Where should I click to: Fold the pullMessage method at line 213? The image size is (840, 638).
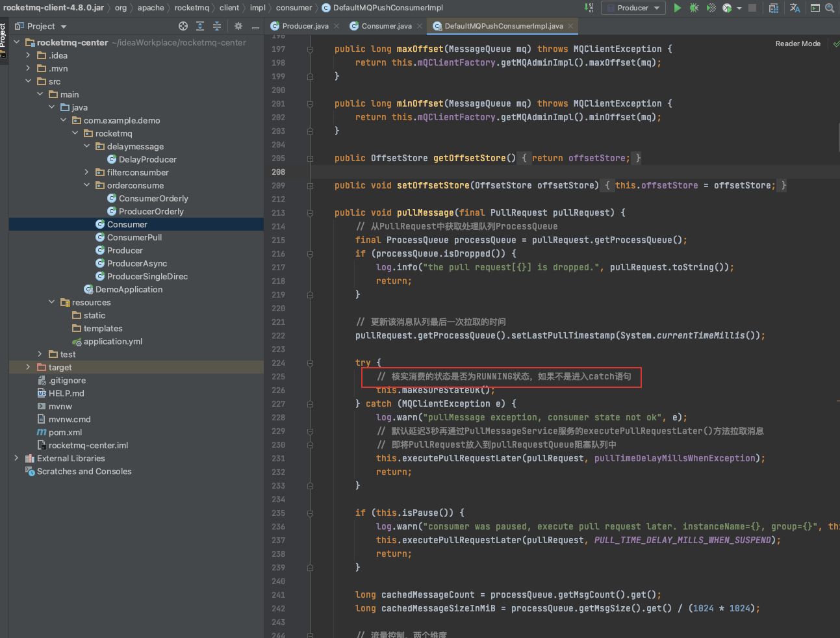[311, 213]
